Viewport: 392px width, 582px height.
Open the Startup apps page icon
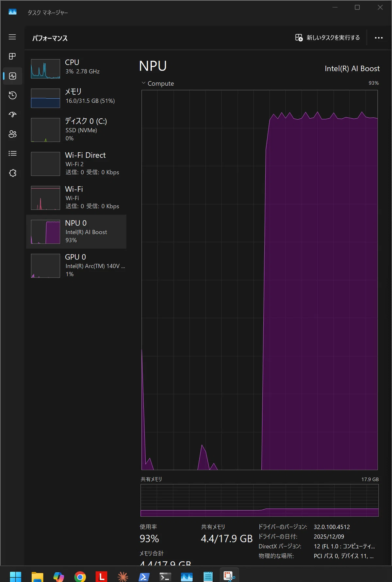coord(12,114)
